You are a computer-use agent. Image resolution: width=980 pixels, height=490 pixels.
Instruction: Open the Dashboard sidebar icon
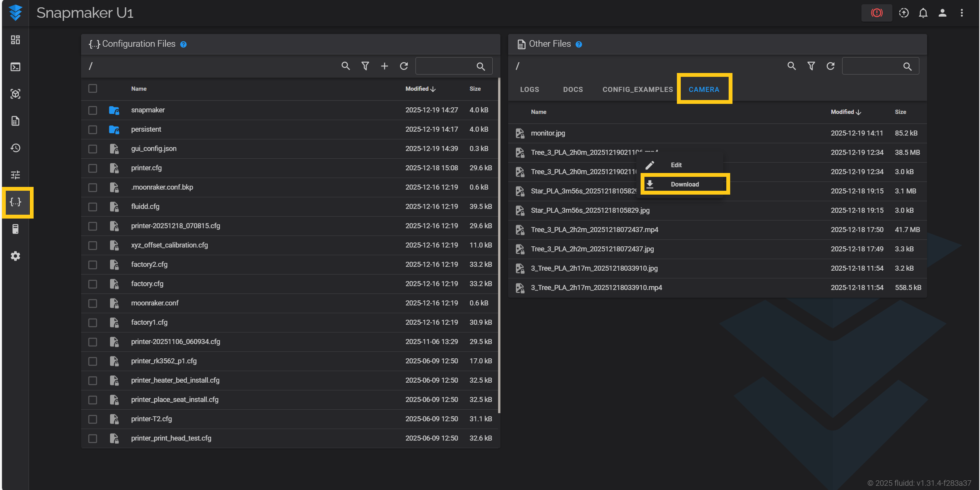pyautogui.click(x=15, y=40)
